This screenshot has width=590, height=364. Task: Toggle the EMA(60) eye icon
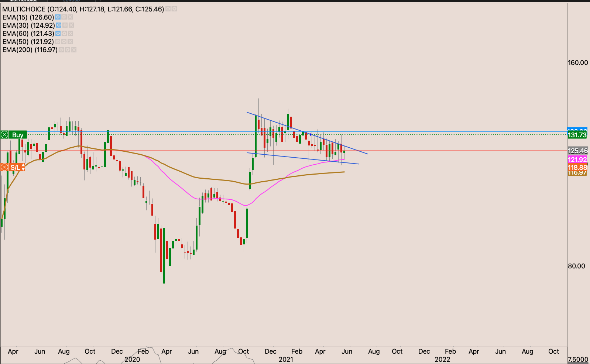click(x=58, y=34)
